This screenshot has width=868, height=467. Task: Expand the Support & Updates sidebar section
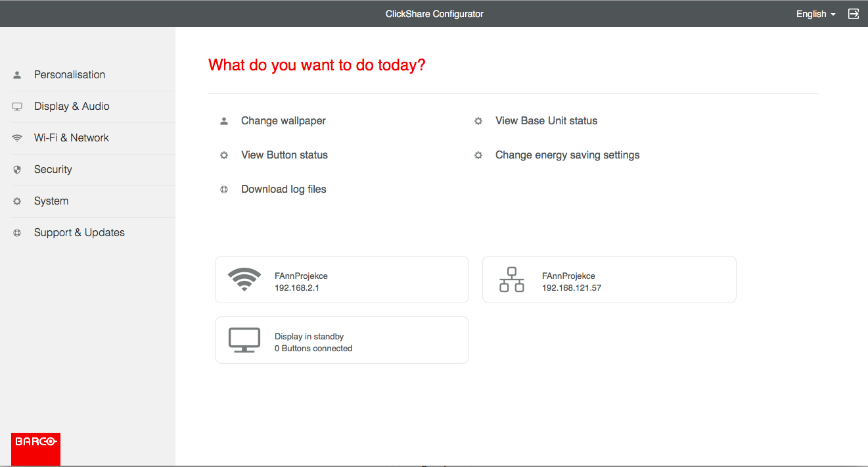[80, 233]
